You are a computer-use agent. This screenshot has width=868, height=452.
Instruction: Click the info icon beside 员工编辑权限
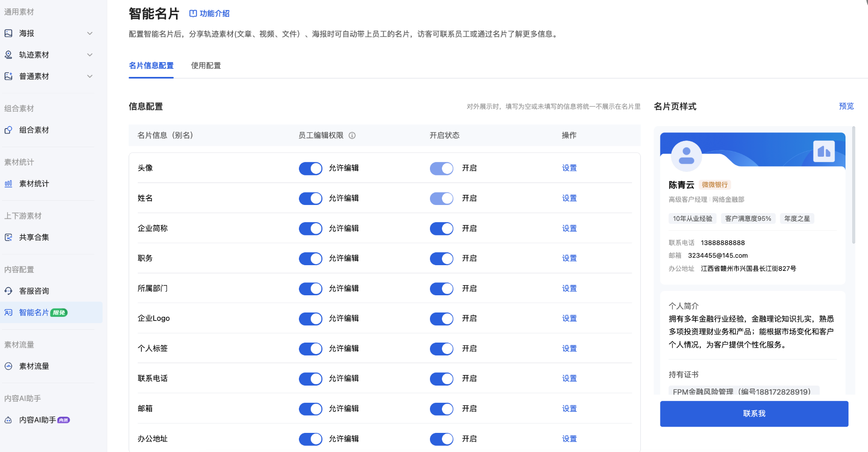point(352,136)
